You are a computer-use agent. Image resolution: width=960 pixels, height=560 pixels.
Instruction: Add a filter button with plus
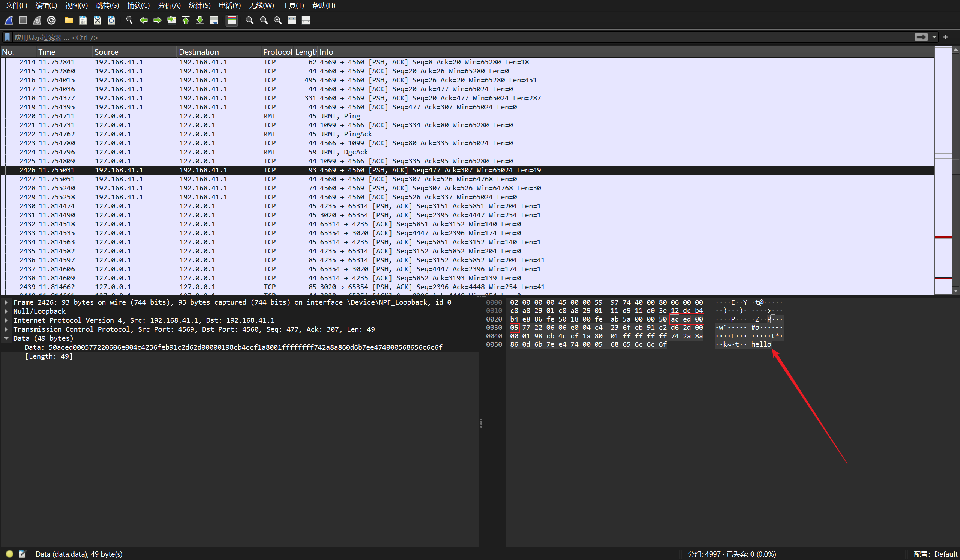(945, 37)
